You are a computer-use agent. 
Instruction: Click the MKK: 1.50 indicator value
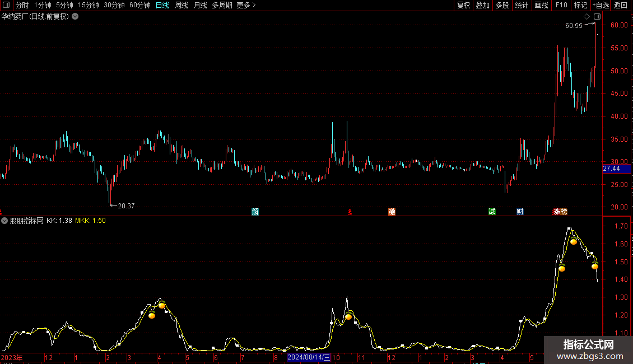coord(90,221)
